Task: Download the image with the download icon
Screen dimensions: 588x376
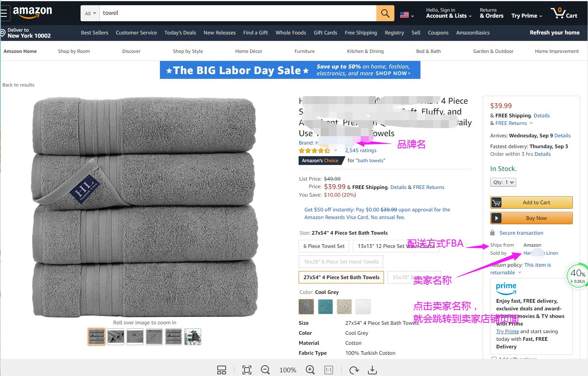Action: click(x=372, y=370)
